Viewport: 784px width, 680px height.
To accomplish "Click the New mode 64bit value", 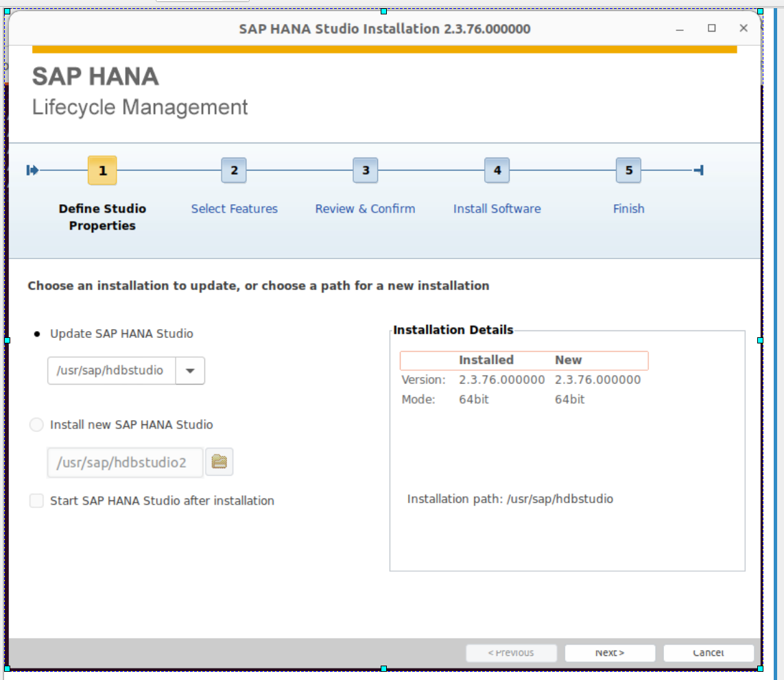I will [569, 400].
